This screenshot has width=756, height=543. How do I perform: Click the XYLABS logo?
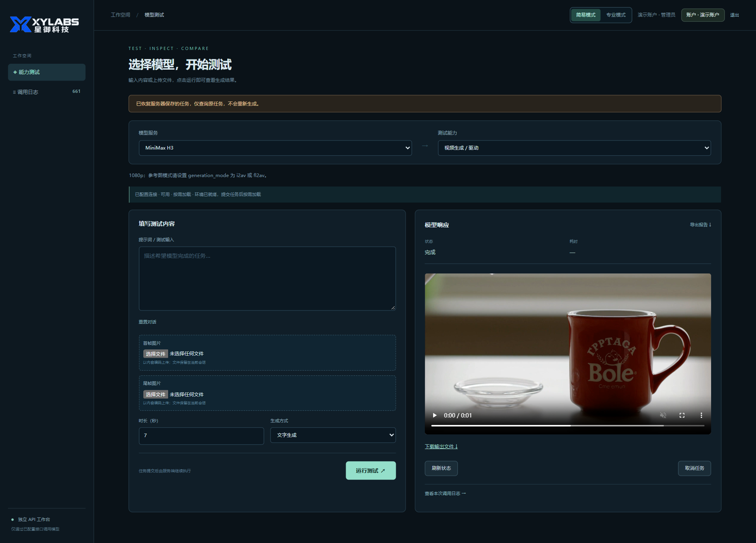point(44,24)
